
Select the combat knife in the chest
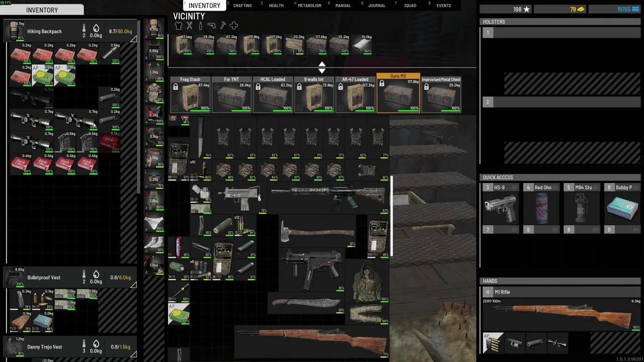(x=201, y=137)
